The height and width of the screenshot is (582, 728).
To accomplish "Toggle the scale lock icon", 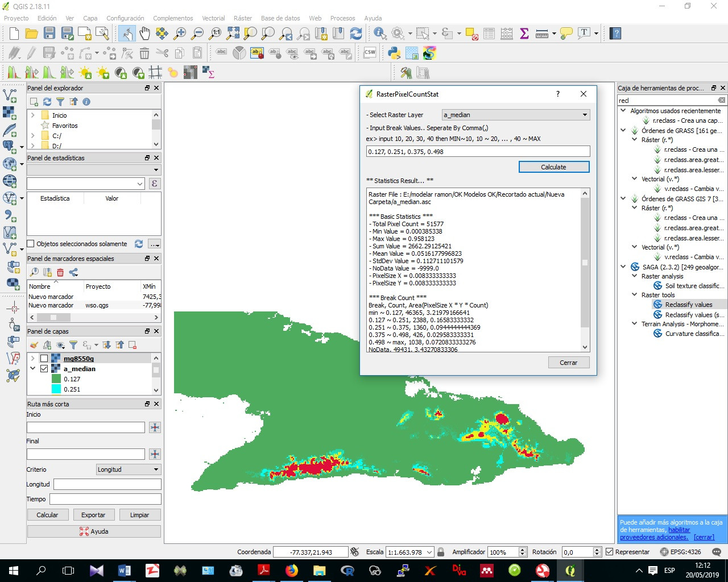I will [x=441, y=552].
